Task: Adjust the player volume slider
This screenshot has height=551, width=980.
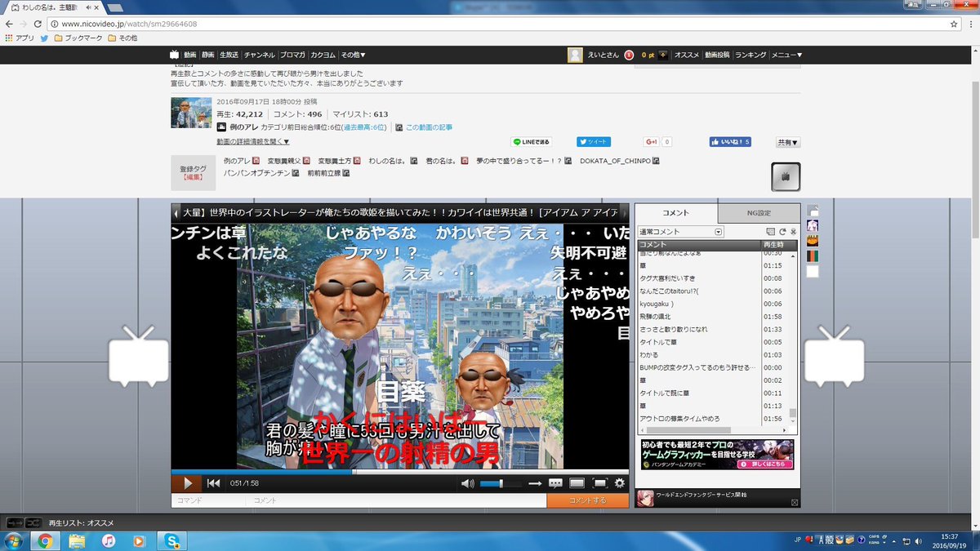Action: click(x=500, y=483)
